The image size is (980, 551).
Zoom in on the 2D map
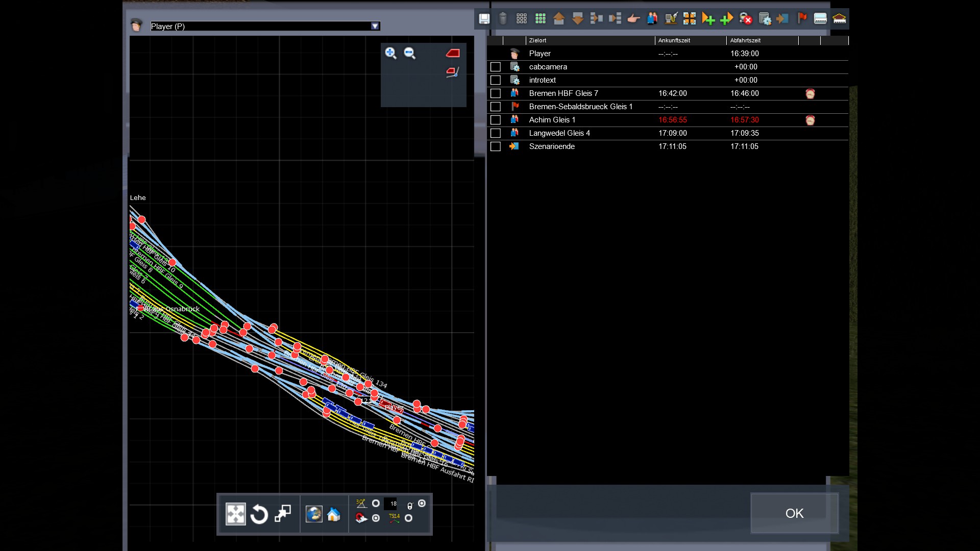point(390,53)
